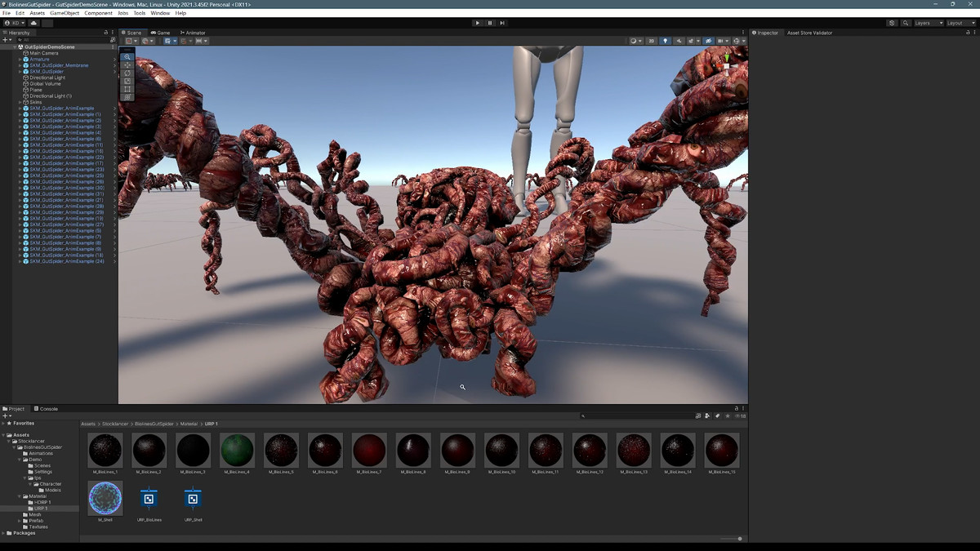
Task: Toggle 2D view mode in Scene
Action: [x=651, y=41]
